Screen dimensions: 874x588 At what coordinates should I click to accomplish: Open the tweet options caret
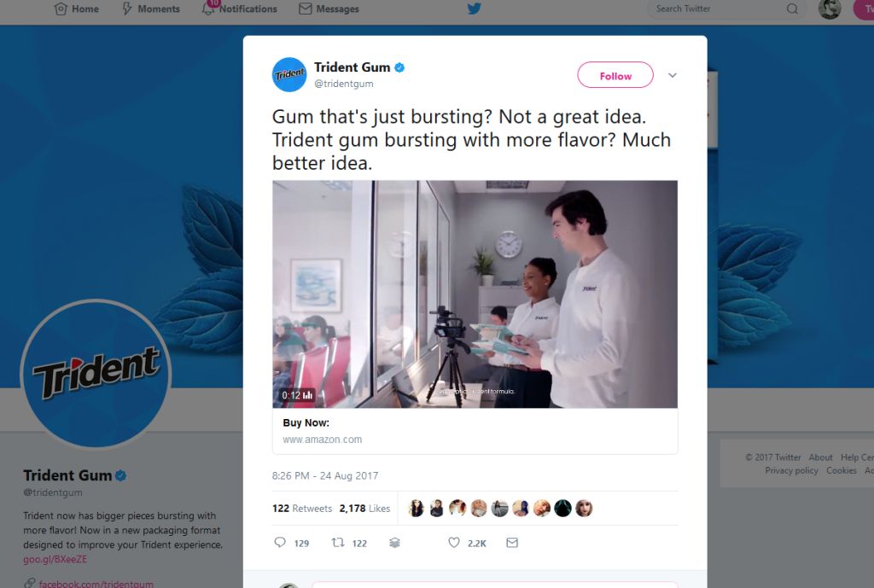673,75
